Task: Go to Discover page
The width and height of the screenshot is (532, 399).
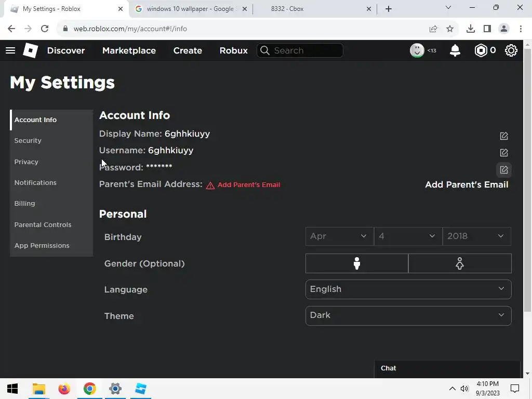Action: pos(66,50)
